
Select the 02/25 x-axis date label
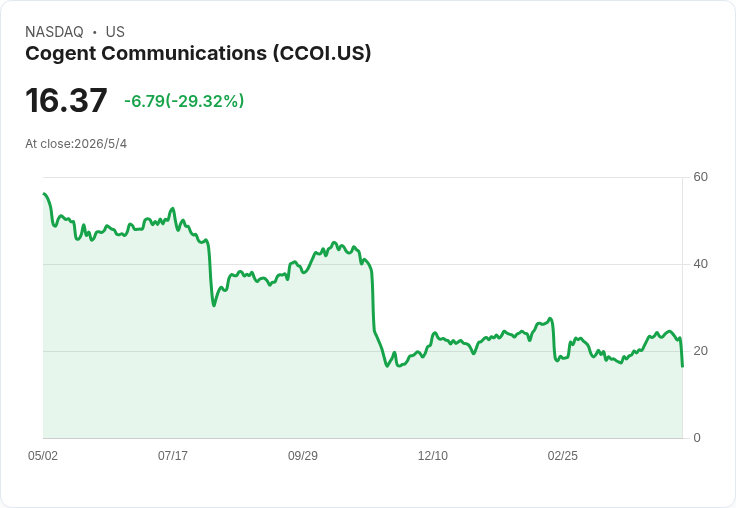[563, 456]
